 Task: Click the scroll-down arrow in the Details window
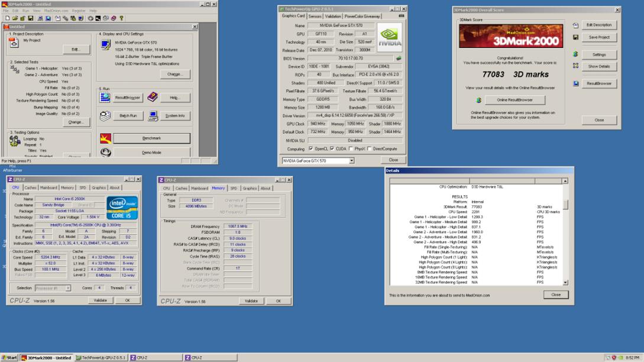(565, 283)
